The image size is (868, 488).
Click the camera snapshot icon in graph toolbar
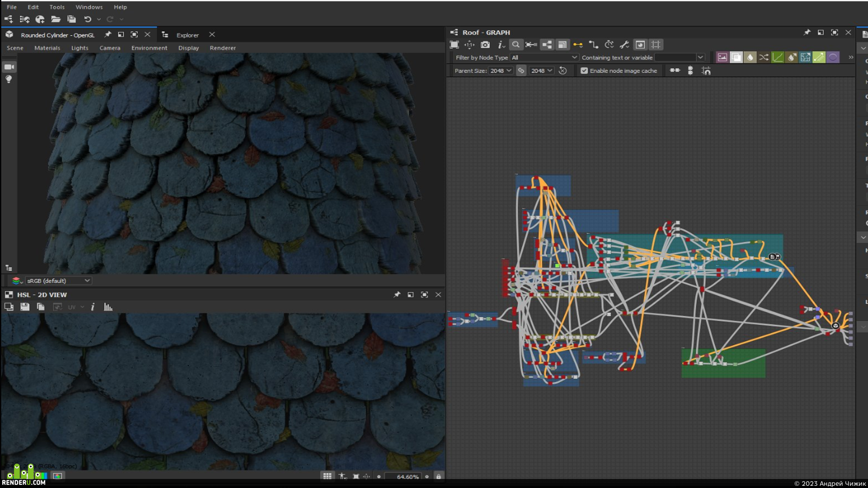(485, 45)
